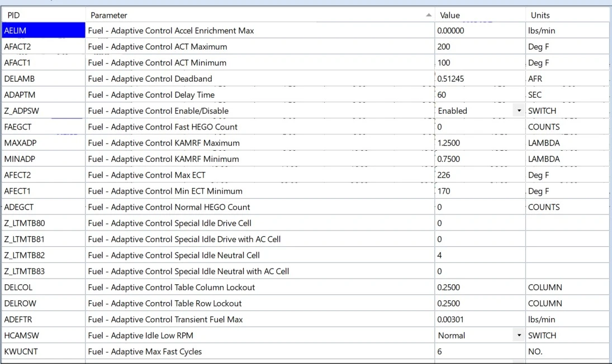Select the AELIM PID cell
The width and height of the screenshot is (612, 364).
(x=44, y=30)
